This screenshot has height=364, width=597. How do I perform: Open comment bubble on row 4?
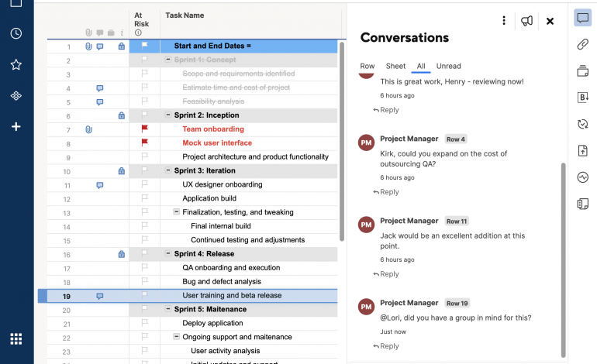(x=100, y=88)
